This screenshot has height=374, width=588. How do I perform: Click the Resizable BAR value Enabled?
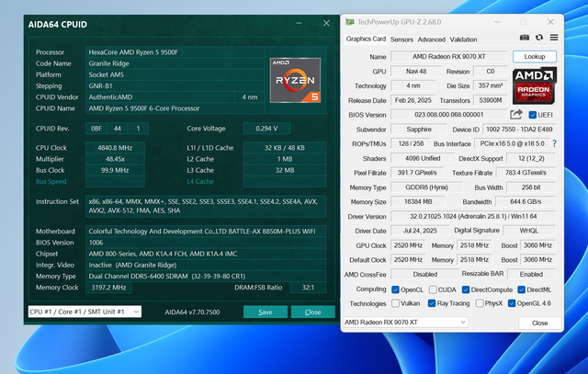click(531, 274)
